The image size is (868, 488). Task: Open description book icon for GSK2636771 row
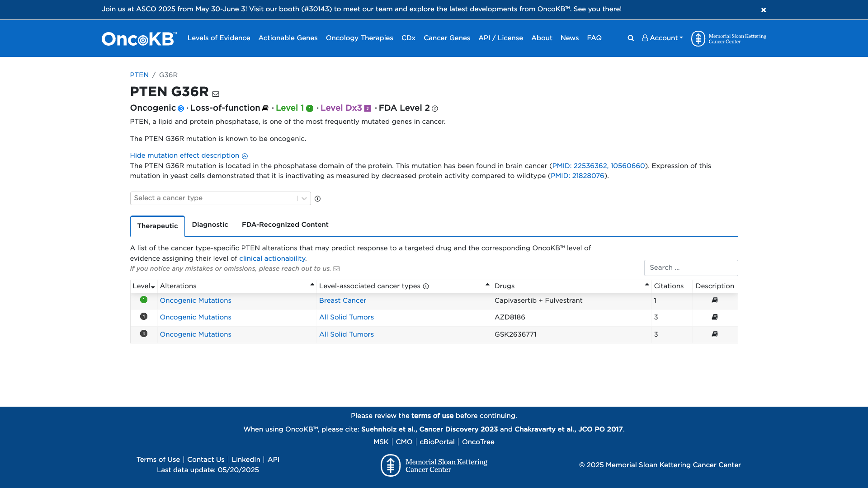point(715,334)
